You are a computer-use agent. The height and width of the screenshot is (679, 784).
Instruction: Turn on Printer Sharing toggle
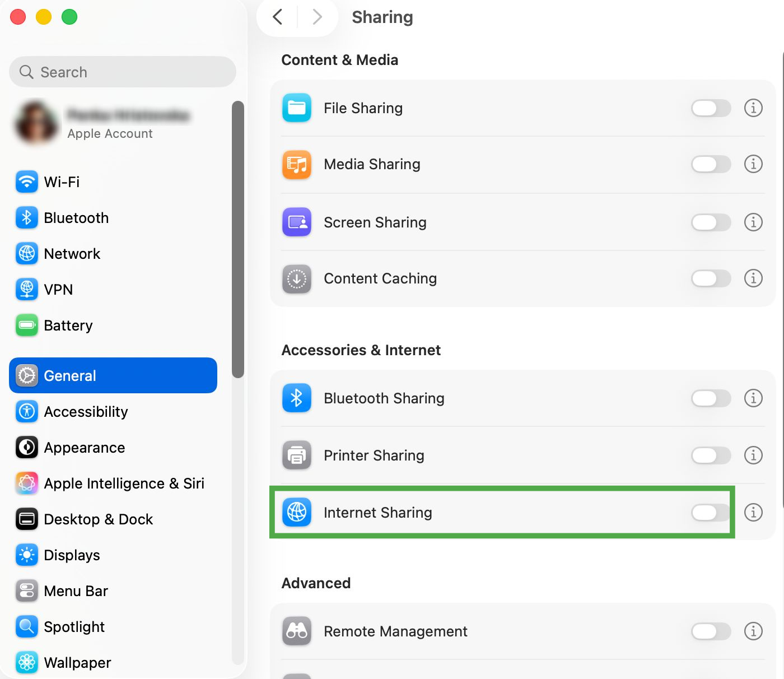click(x=711, y=455)
